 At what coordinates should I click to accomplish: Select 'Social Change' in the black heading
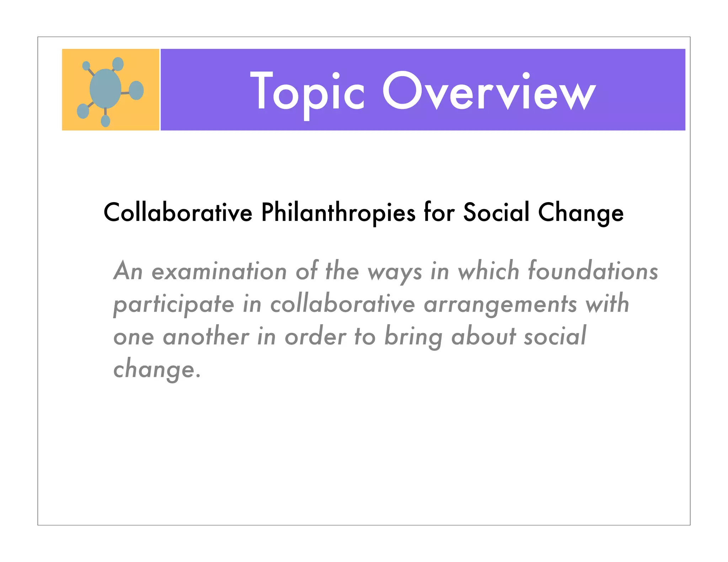(544, 213)
